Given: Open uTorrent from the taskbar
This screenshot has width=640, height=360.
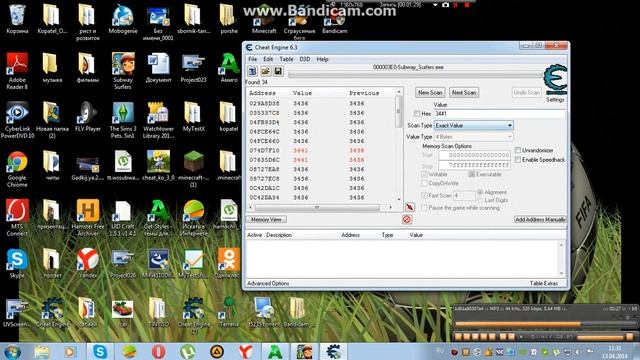Looking at the screenshot, I should coord(188,351).
